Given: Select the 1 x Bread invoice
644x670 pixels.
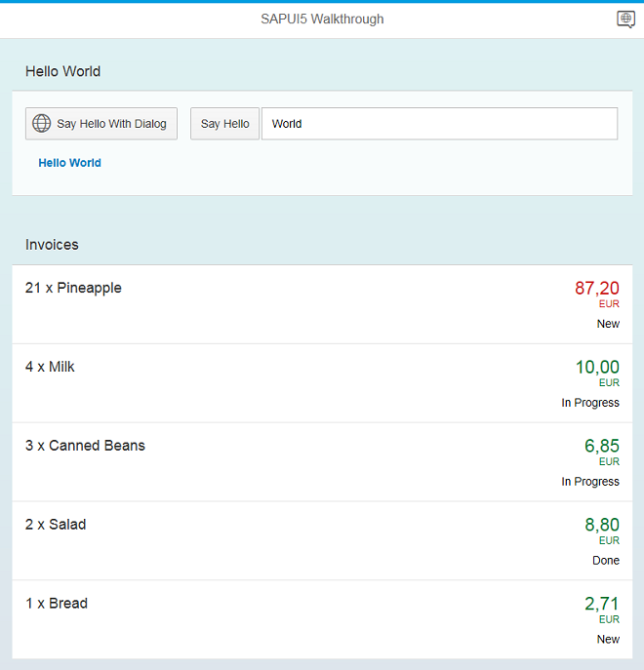Looking at the screenshot, I should [x=57, y=604].
